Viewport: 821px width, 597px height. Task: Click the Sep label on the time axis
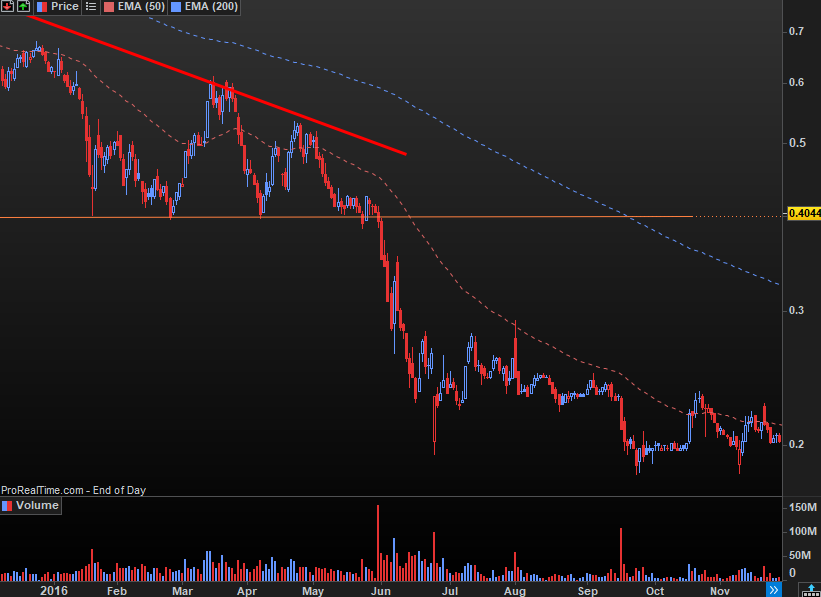[587, 591]
